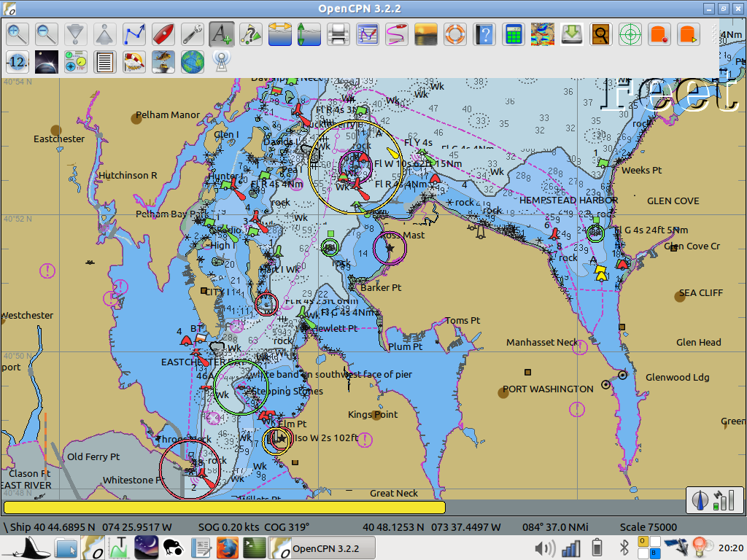
Task: Click OpenCPN 3.2.2 taskbar button
Action: pyautogui.click(x=322, y=548)
